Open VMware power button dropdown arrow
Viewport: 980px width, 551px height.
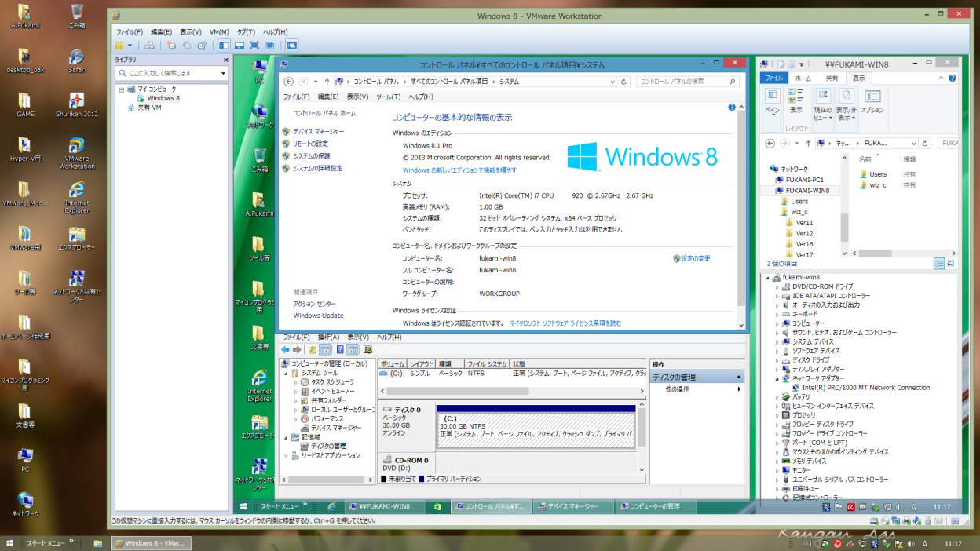(130, 46)
